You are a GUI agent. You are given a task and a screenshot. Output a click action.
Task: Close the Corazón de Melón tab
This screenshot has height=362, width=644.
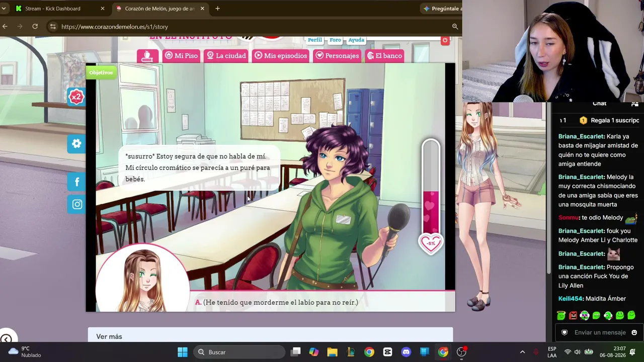click(202, 9)
